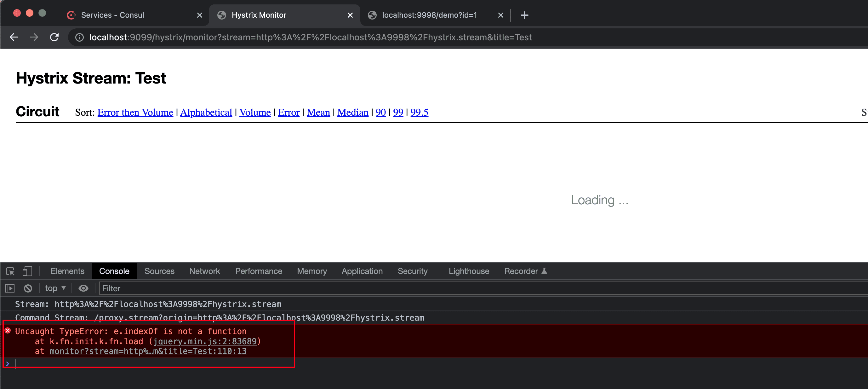Sort circuits by Mean
The height and width of the screenshot is (389, 868).
318,112
